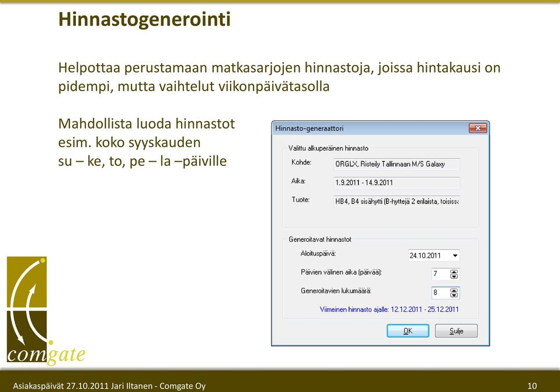Click the Kohde: label
560x392 pixels.
click(x=301, y=162)
